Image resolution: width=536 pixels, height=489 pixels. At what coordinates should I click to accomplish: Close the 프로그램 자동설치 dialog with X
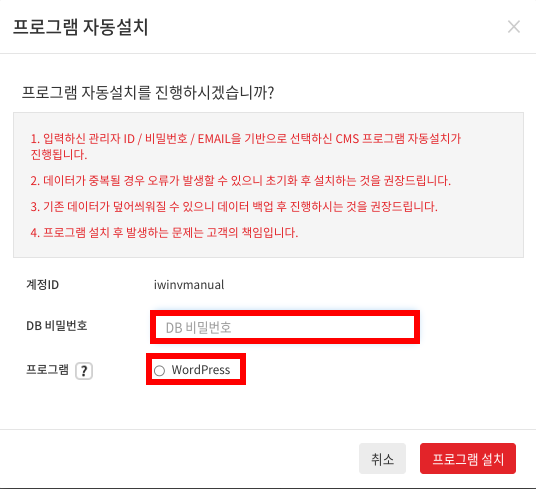coord(514,27)
